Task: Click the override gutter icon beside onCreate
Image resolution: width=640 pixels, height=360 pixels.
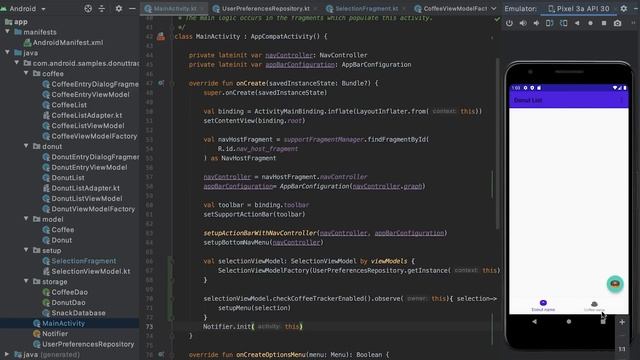Action: click(161, 83)
